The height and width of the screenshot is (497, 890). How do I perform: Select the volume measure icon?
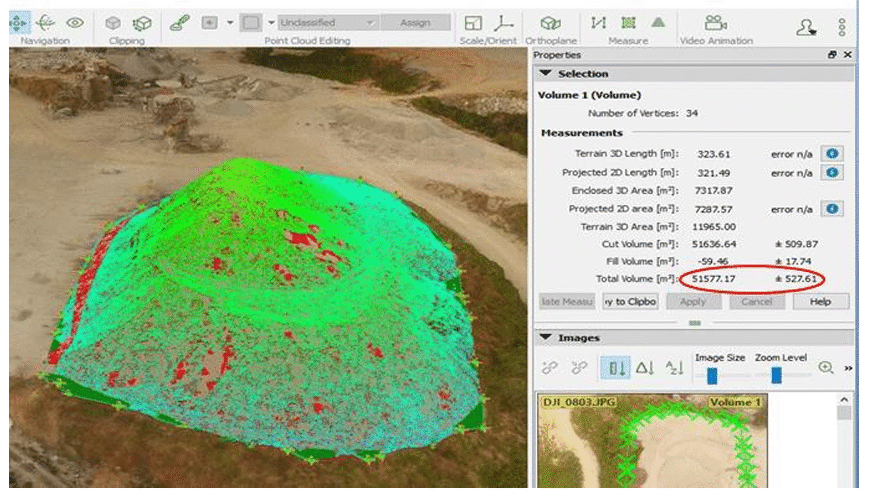tap(657, 22)
